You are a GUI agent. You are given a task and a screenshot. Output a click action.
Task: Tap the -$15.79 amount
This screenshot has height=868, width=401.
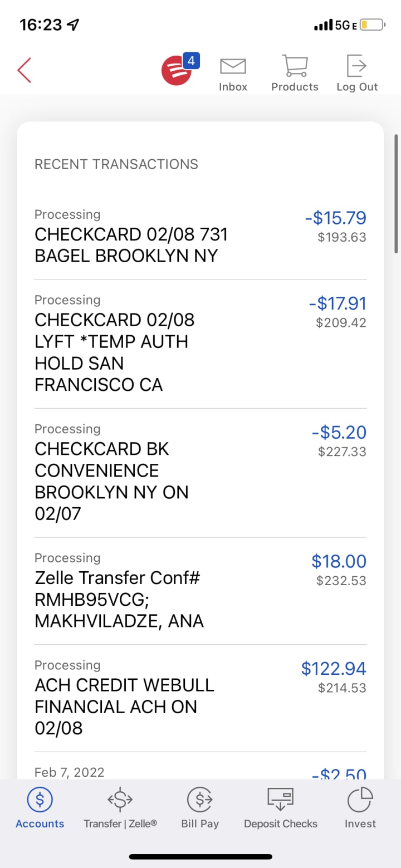click(x=335, y=218)
